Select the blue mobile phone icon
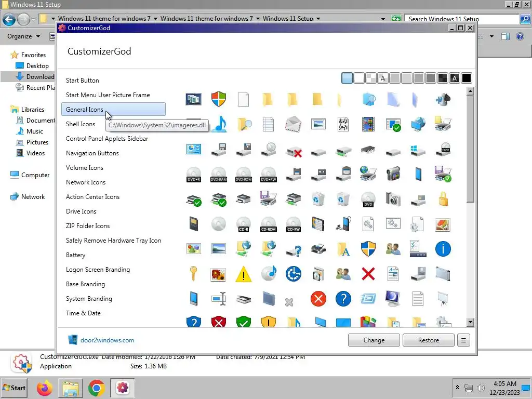Viewport: 532px width, 399px height. pyautogui.click(x=418, y=174)
